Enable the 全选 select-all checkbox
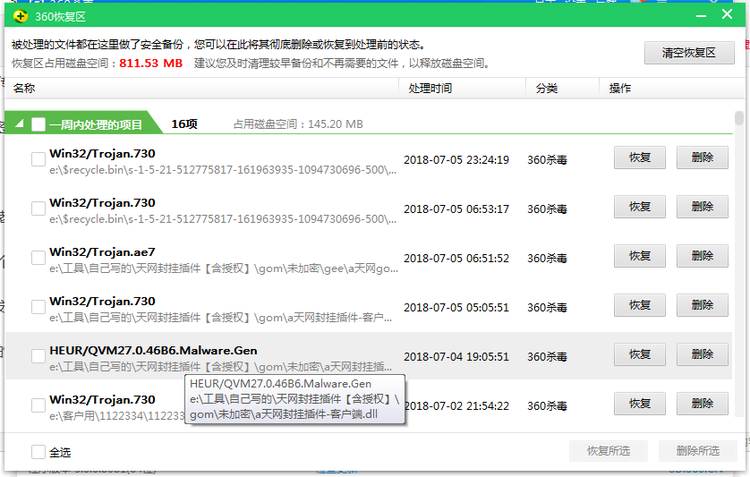 38,451
